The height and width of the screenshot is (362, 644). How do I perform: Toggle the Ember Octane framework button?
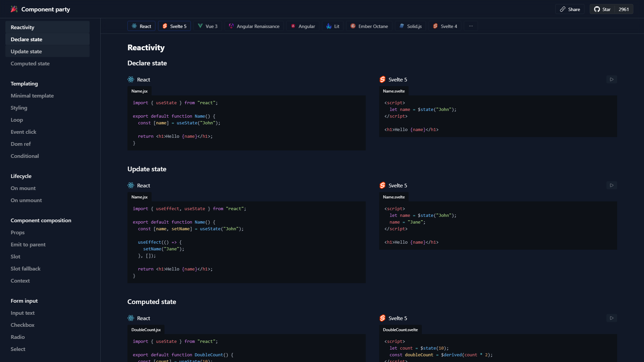click(369, 26)
